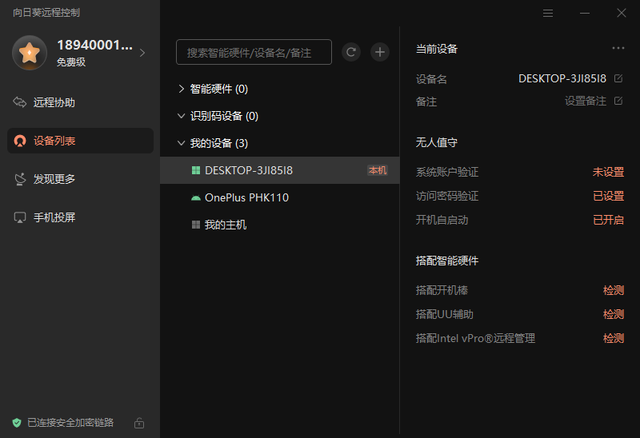Switch to 发现更多 tab

click(54, 179)
